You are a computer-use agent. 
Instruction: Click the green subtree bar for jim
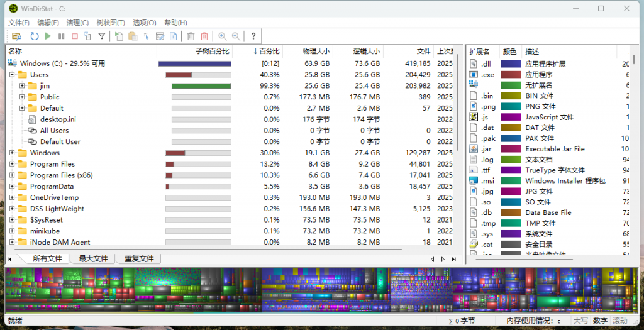(201, 85)
